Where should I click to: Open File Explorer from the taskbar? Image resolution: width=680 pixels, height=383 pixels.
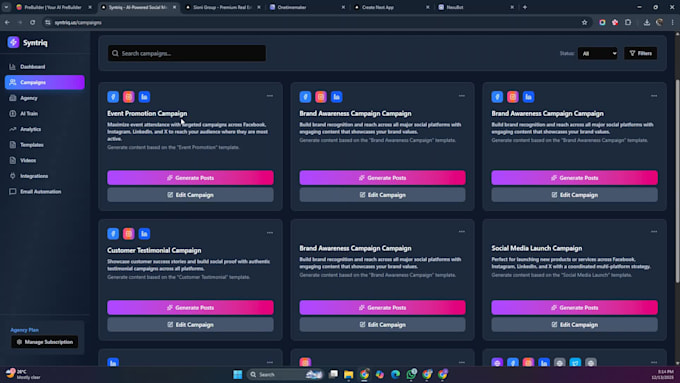point(349,374)
